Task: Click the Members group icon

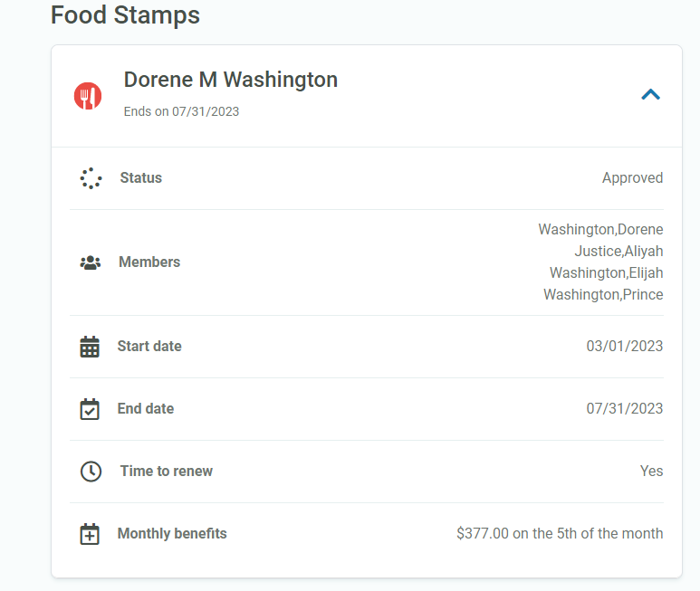Action: tap(91, 262)
